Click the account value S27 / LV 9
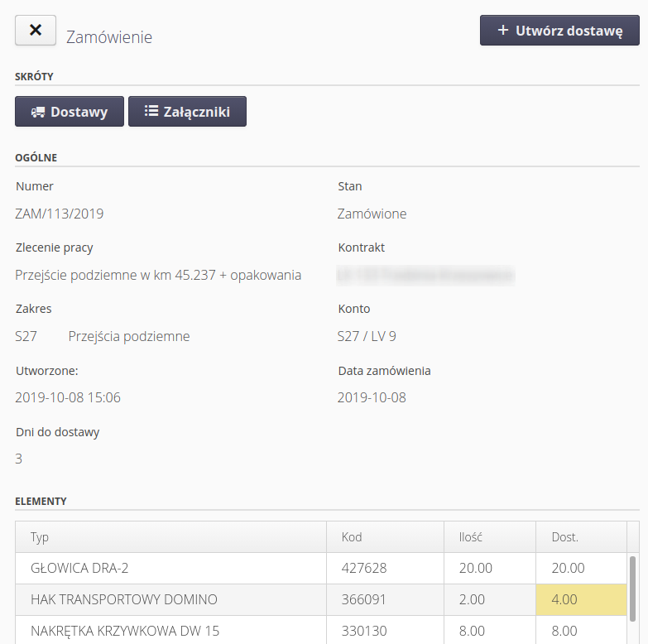 point(367,336)
